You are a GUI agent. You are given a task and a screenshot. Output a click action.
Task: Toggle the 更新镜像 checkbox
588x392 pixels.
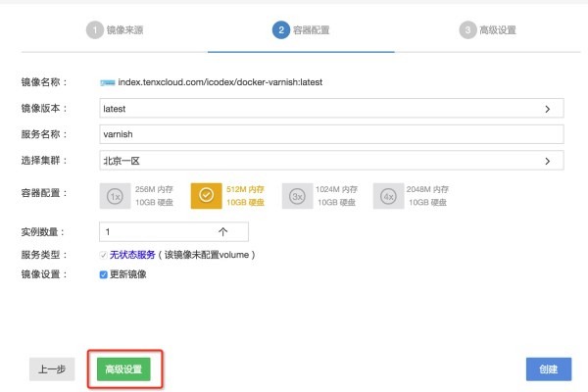104,274
